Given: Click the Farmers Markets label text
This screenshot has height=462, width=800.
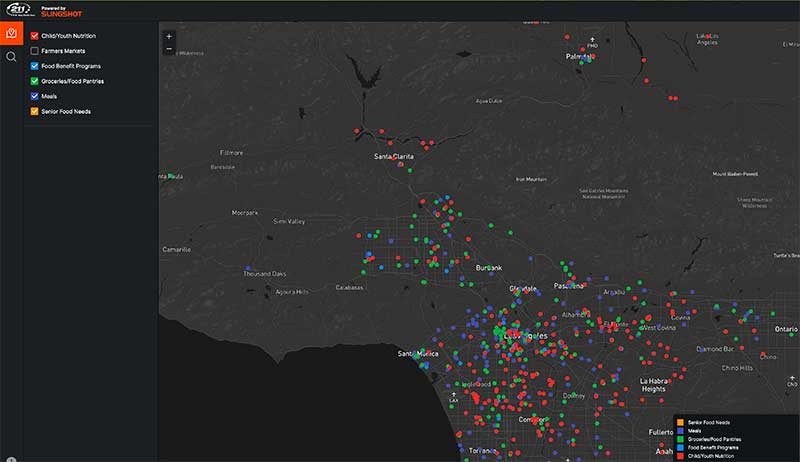Looking at the screenshot, I should tap(63, 51).
